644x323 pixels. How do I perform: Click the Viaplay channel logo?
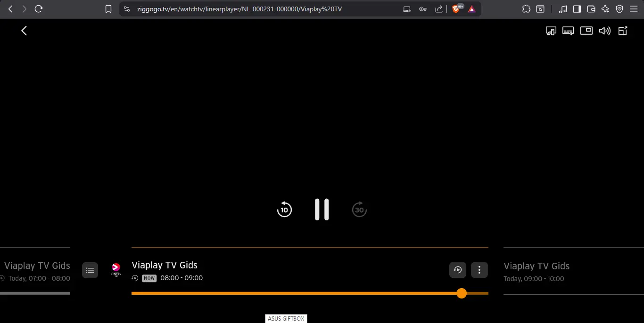116,270
